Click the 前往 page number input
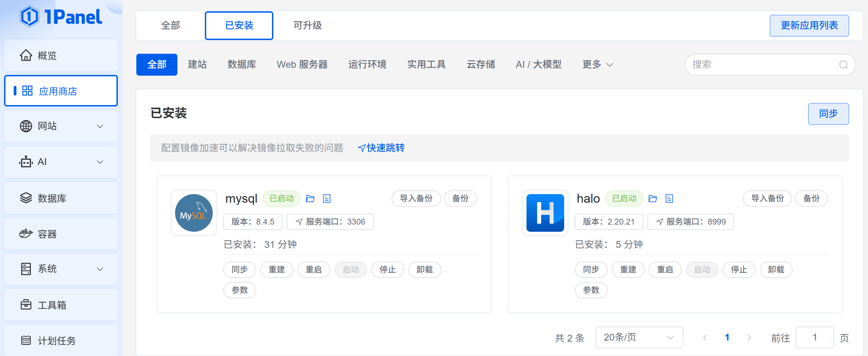Image resolution: width=868 pixels, height=356 pixels. 815,338
